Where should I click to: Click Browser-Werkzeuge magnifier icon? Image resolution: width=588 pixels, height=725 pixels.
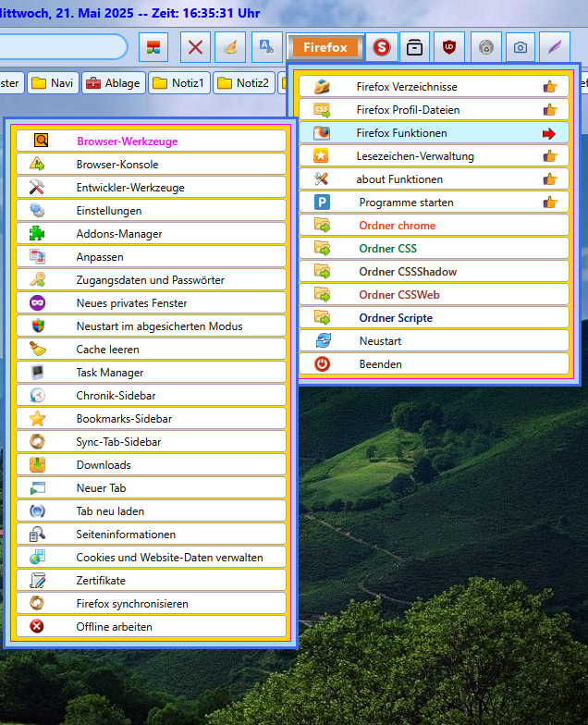tap(41, 140)
